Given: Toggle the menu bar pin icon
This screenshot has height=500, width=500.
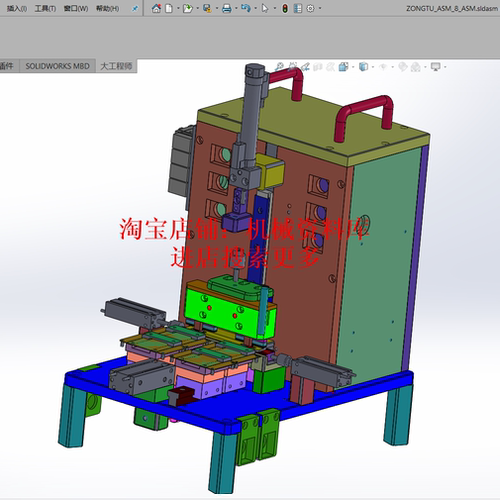Looking at the screenshot, I should pos(135,9).
